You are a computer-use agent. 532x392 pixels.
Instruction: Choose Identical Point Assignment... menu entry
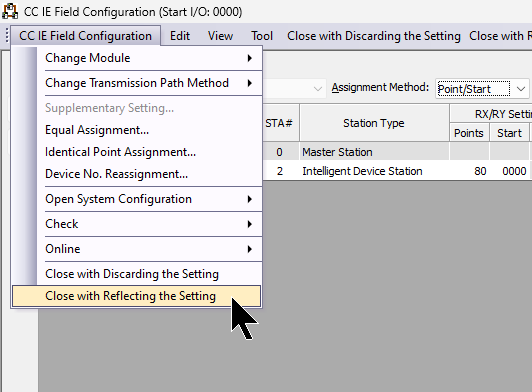coord(137,152)
